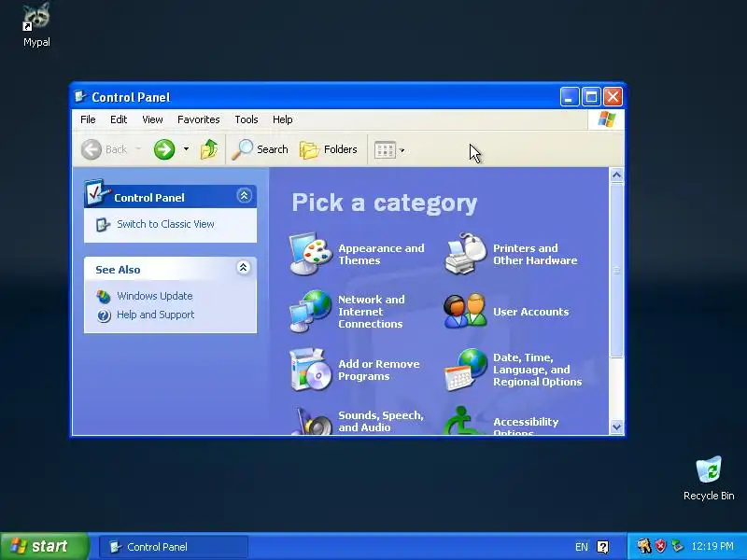The image size is (747, 560).
Task: Open Help and Support link
Action: [x=156, y=315]
